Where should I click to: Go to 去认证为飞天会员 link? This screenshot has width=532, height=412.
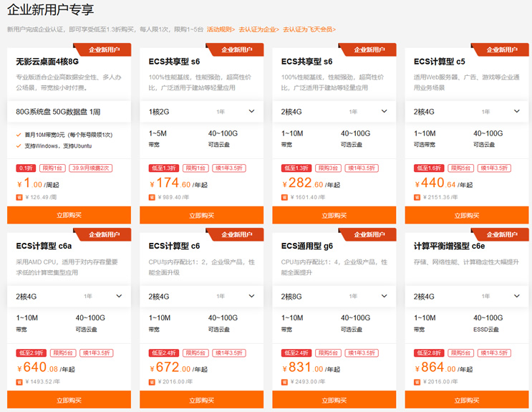309,29
